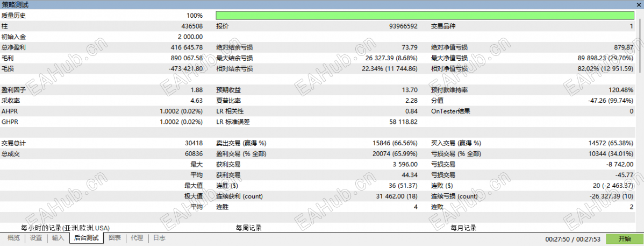The image size is (644, 246).
Task: Open the 代理 tab
Action: point(137,238)
